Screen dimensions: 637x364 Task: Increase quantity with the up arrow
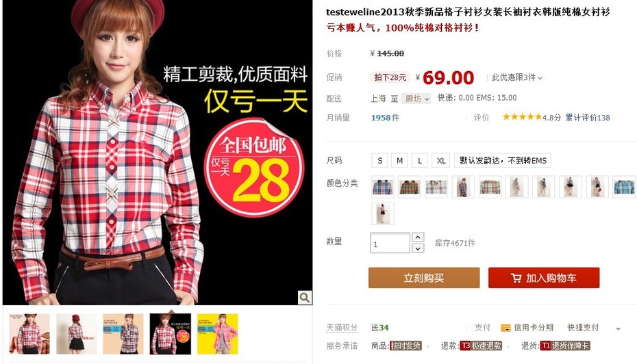coord(418,237)
